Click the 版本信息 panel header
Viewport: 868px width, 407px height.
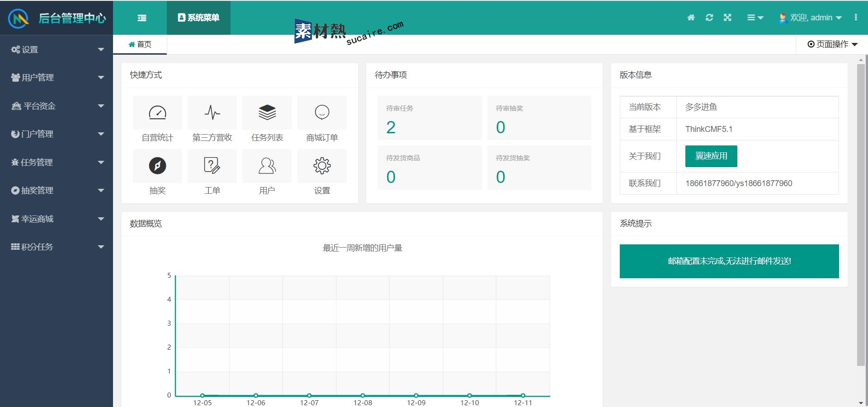pos(636,75)
